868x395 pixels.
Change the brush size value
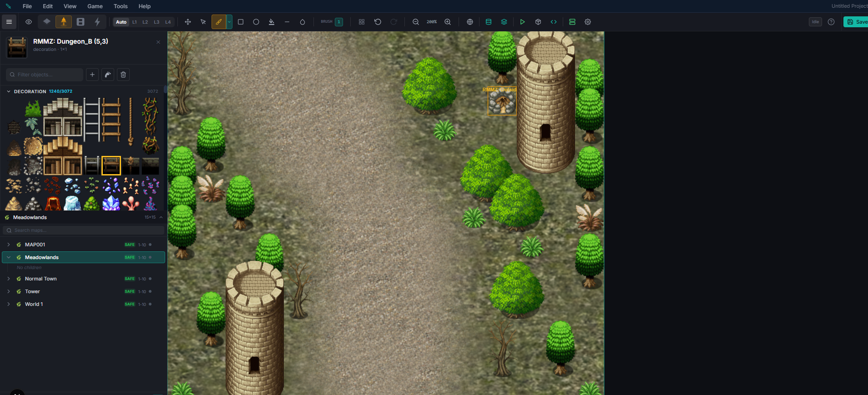point(339,22)
